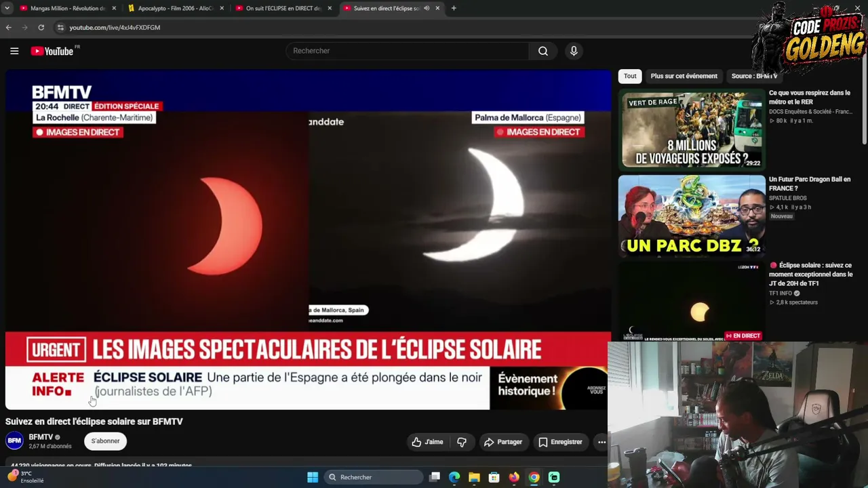Open the 8 millions de voyageurs thumbnail

point(692,129)
